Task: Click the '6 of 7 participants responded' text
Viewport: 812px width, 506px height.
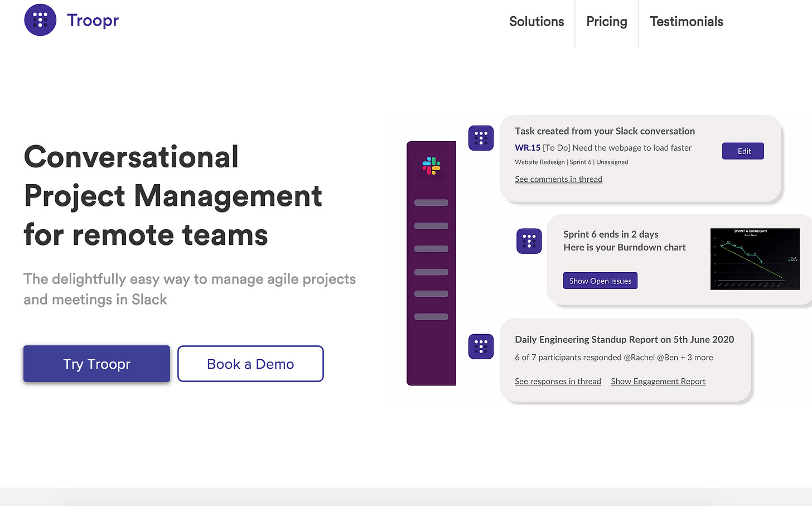Action: tap(568, 358)
